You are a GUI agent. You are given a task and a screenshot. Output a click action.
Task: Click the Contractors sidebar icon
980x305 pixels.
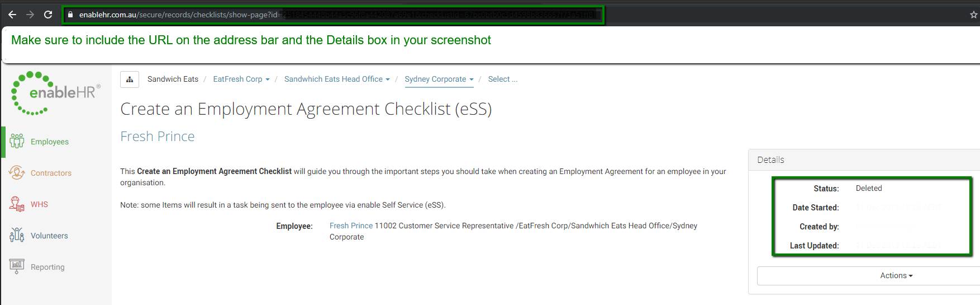click(x=17, y=172)
